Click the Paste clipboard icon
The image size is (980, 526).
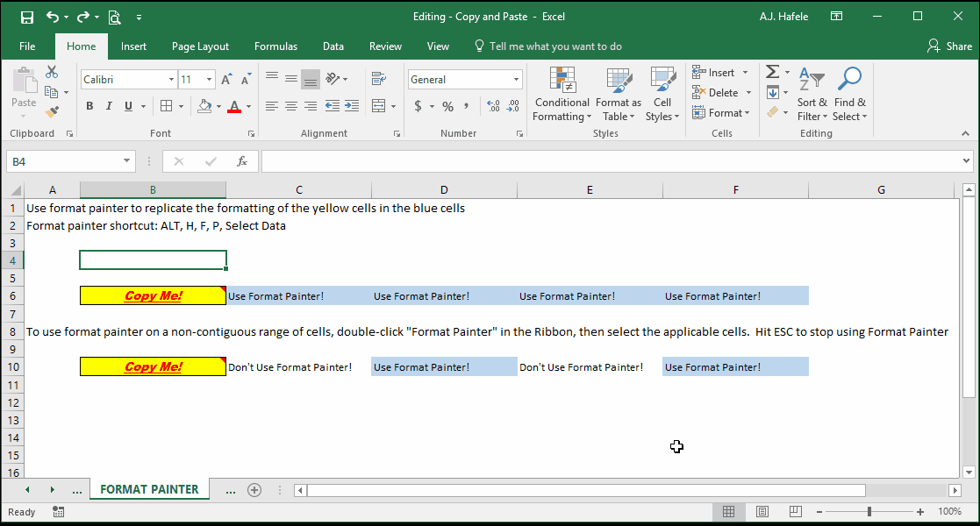[24, 82]
